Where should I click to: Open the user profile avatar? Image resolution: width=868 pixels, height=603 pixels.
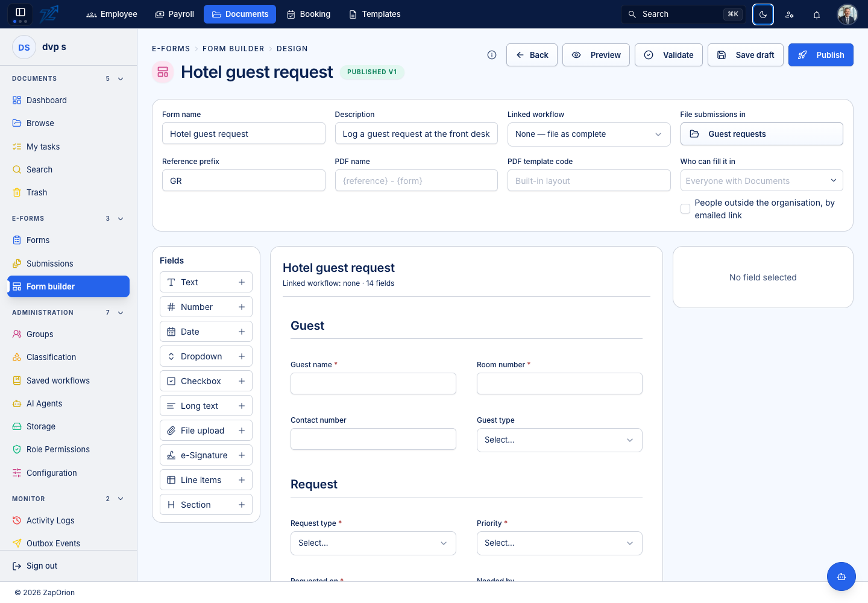pos(848,14)
